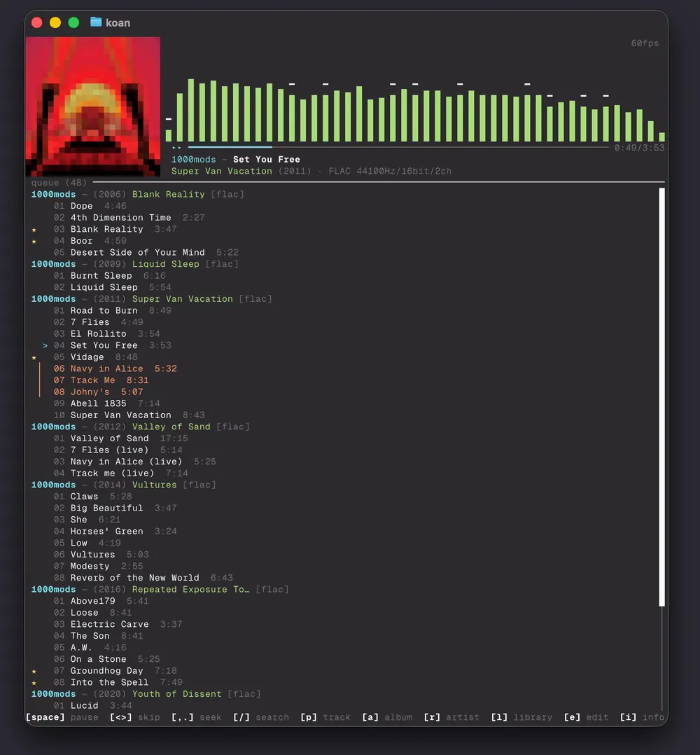This screenshot has height=755, width=700.
Task: Select track 05 Low
Action: [x=87, y=543]
